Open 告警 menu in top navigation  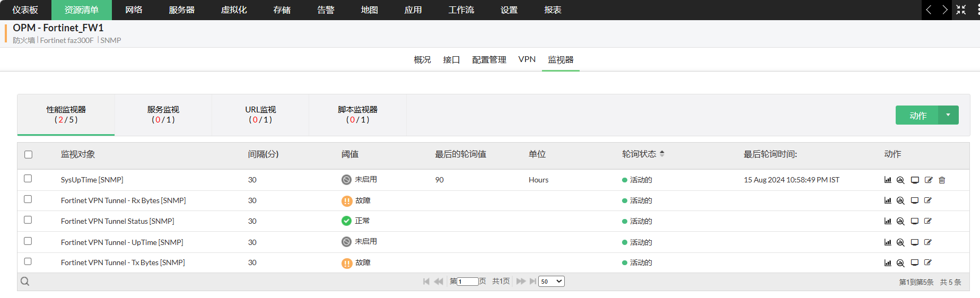tap(326, 10)
